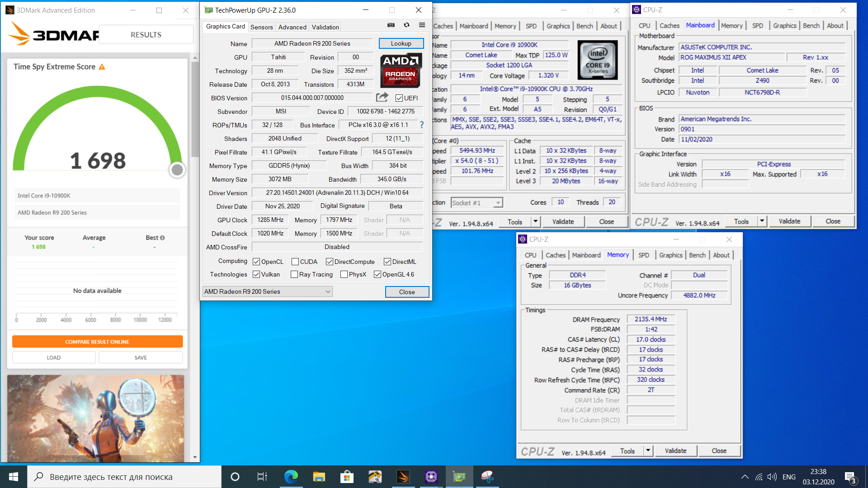Click the 3DMark SAVE button

point(141,357)
